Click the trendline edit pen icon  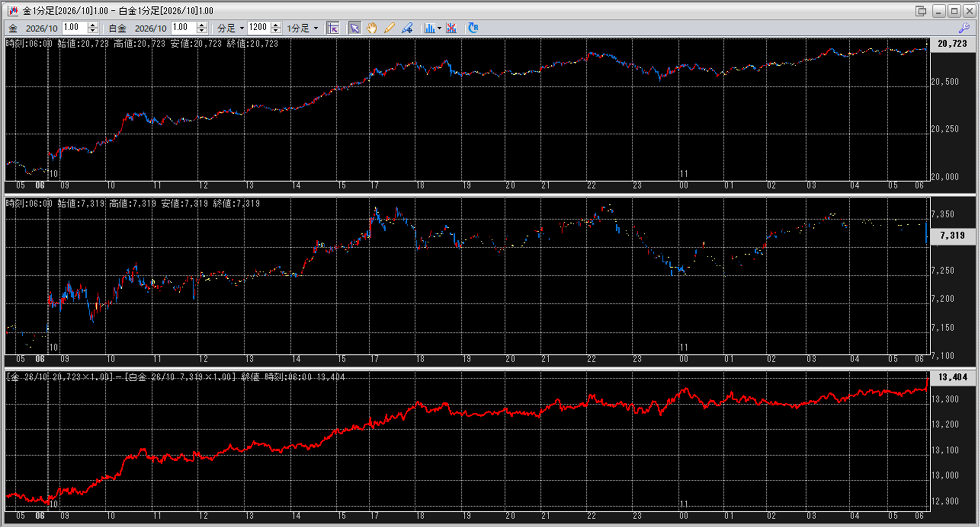pyautogui.click(x=407, y=28)
